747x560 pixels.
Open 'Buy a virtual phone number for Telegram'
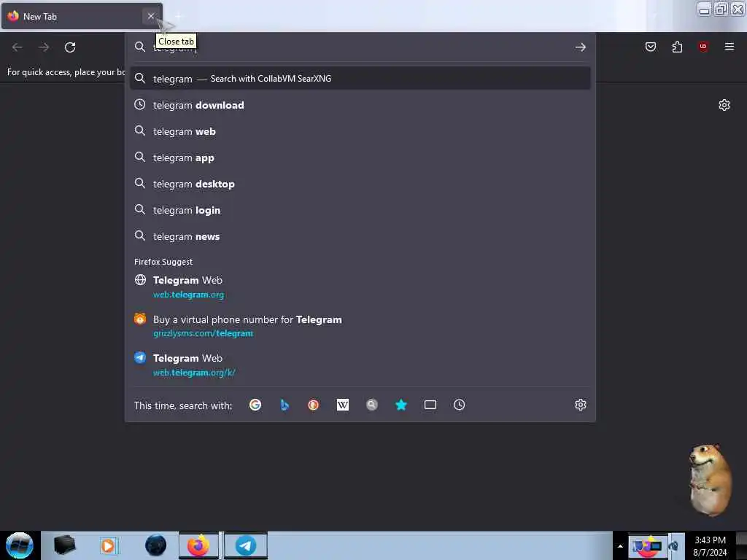(x=360, y=326)
